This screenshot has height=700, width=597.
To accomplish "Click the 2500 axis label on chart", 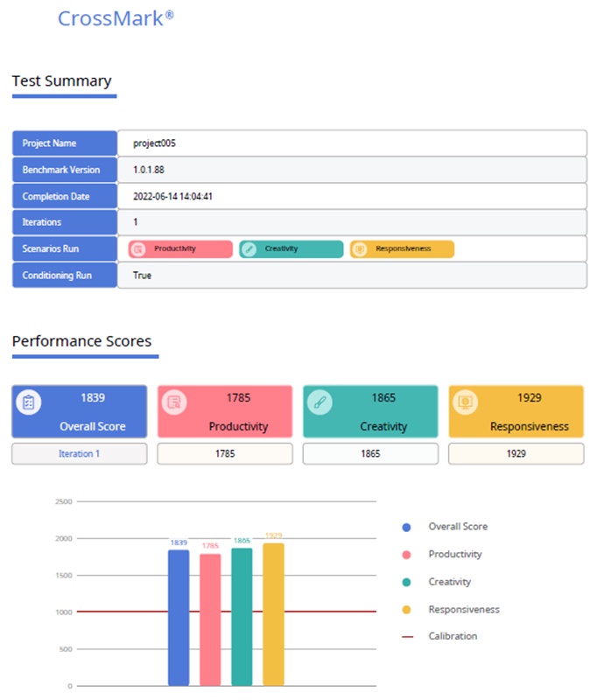I will [x=64, y=501].
